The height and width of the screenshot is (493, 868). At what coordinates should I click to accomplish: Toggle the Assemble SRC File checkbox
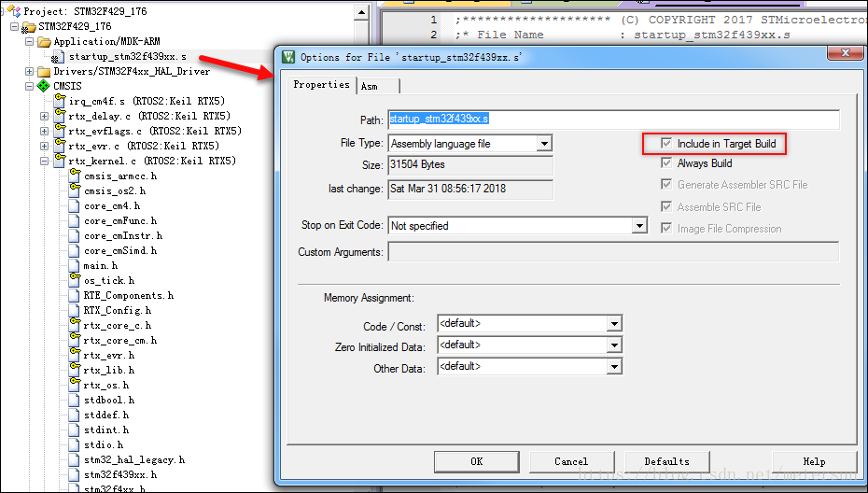tap(666, 206)
